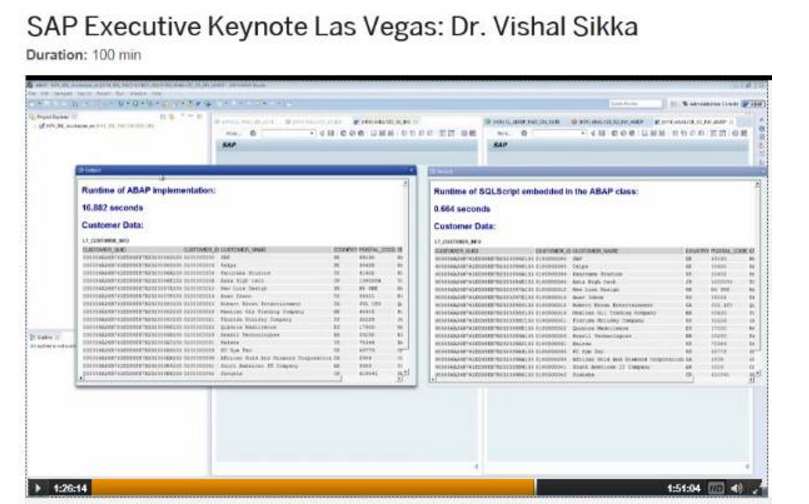Open the Help menu
Viewport: 809px width, 504px height.
tap(156, 94)
